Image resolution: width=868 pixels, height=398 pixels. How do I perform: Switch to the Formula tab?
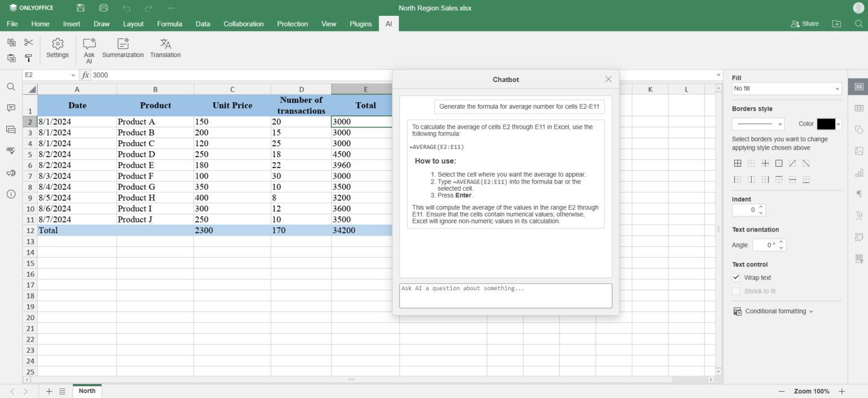point(170,24)
